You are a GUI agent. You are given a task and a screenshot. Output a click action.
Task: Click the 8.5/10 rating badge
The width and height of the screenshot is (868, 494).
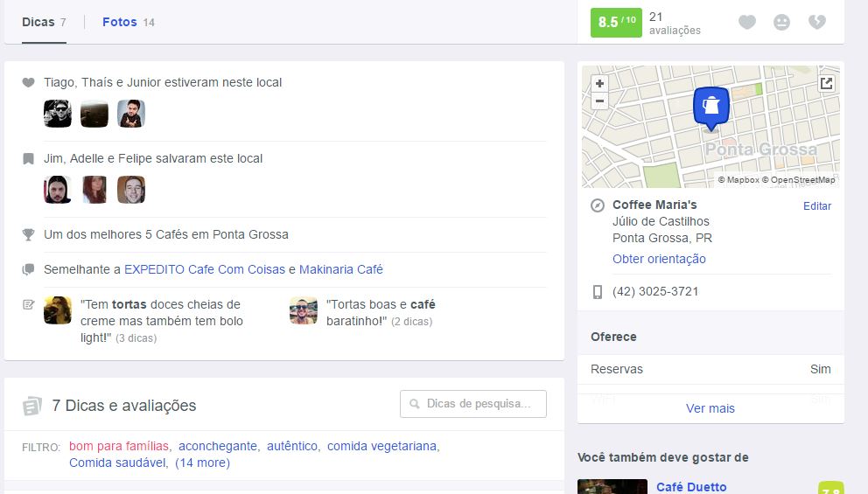tap(616, 22)
